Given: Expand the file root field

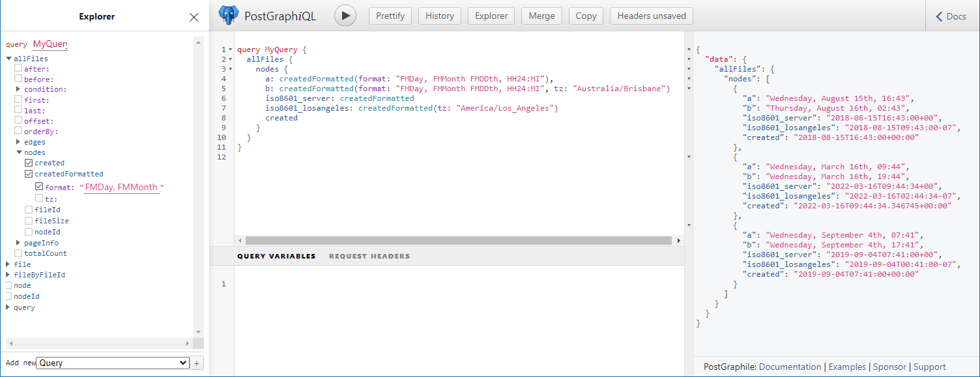Looking at the screenshot, I should [x=8, y=264].
